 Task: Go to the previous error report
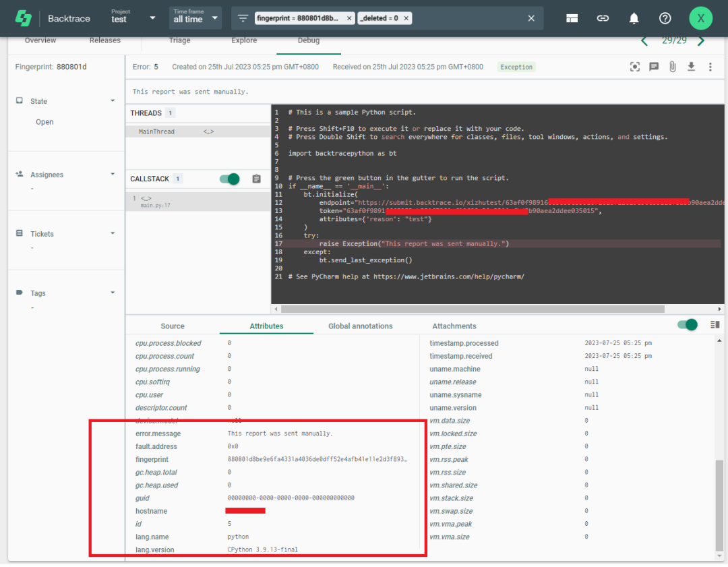point(644,41)
